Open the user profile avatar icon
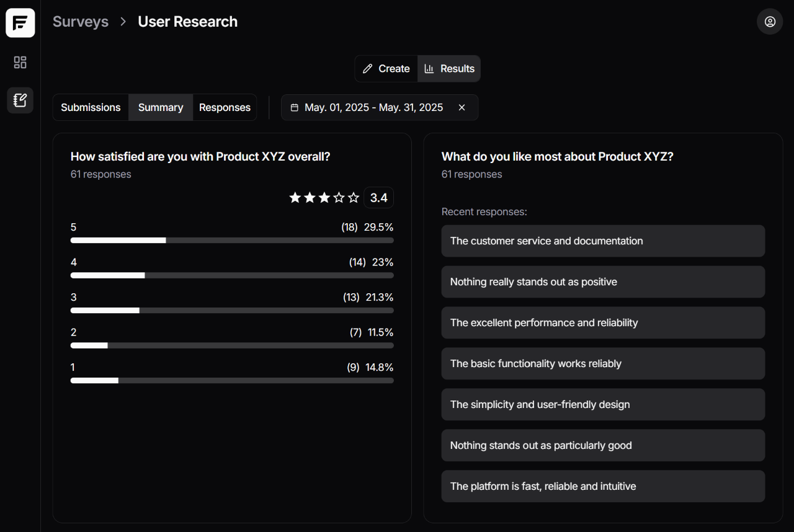The image size is (794, 532). click(770, 22)
